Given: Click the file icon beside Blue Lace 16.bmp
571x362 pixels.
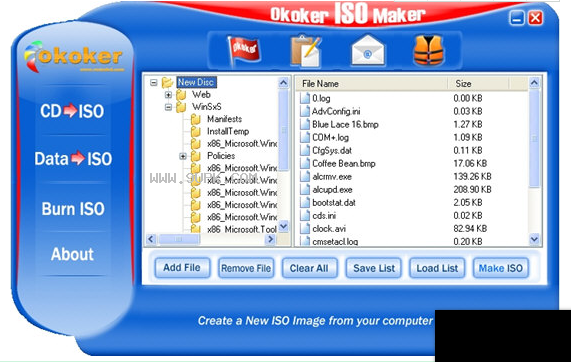Looking at the screenshot, I should pyautogui.click(x=305, y=125).
